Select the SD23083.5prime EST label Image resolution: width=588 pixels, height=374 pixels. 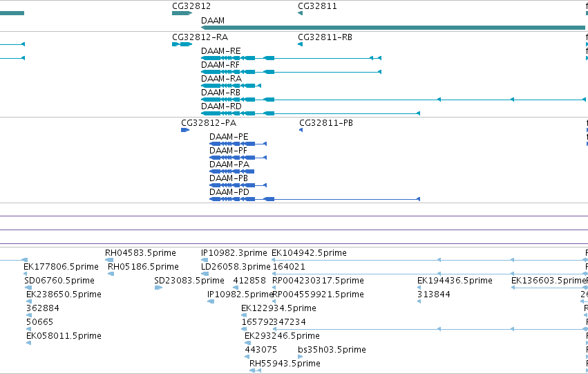tap(189, 281)
